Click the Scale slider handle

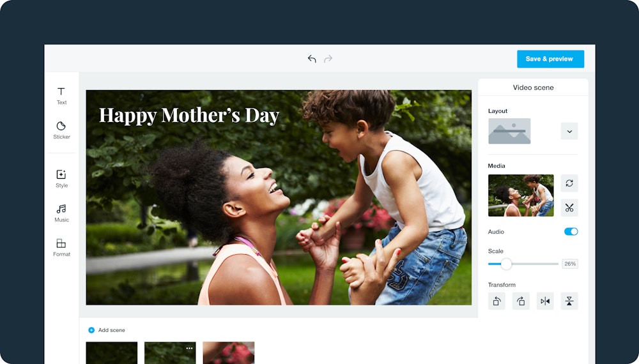tap(505, 264)
